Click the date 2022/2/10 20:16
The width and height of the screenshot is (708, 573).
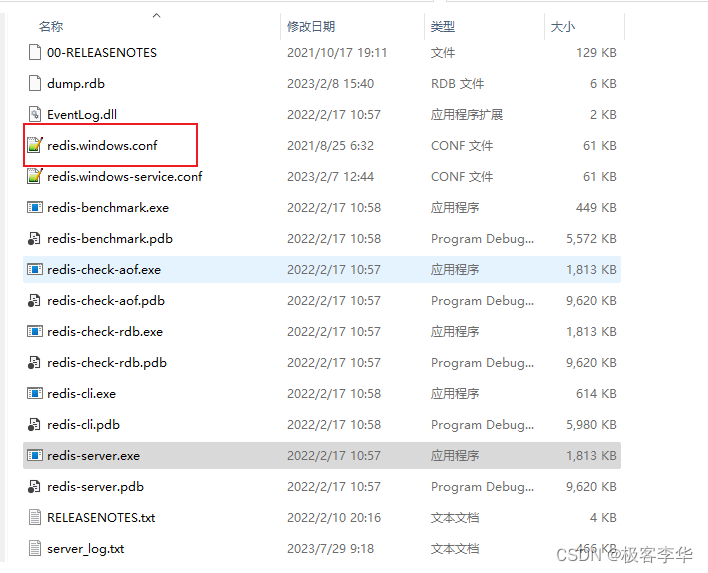(x=334, y=517)
